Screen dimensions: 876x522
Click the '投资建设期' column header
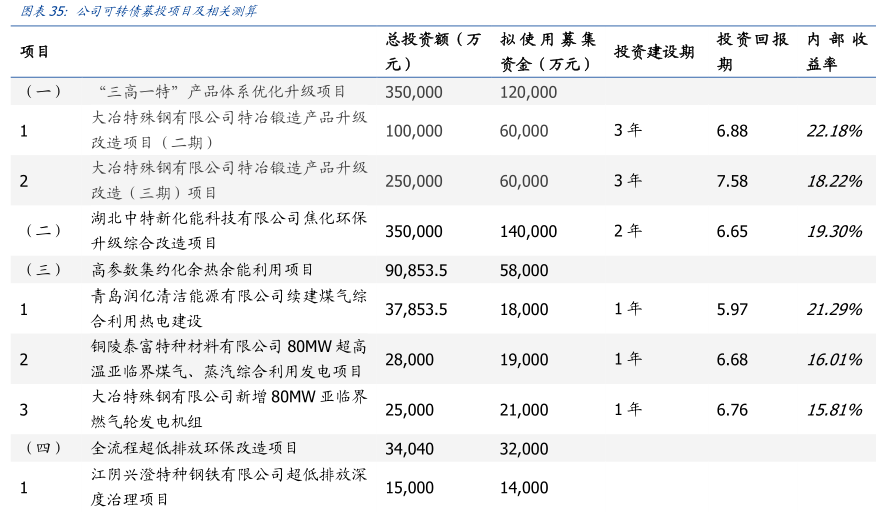654,52
